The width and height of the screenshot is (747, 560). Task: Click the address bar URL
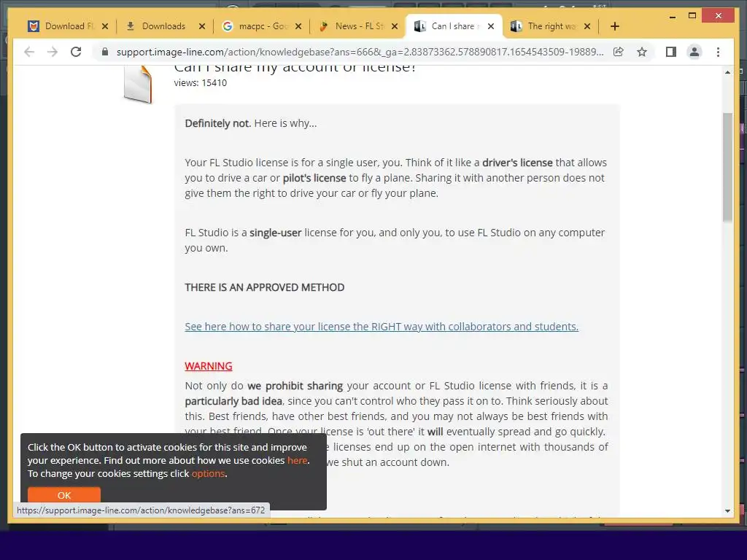(x=360, y=52)
